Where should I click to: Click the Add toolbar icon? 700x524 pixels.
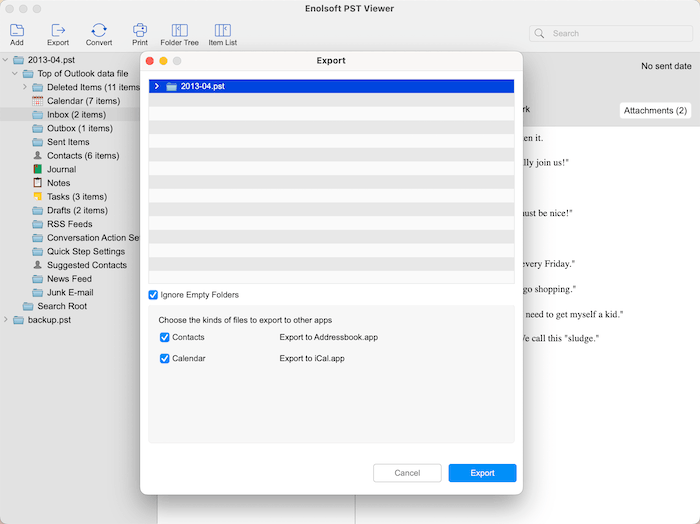(17, 31)
